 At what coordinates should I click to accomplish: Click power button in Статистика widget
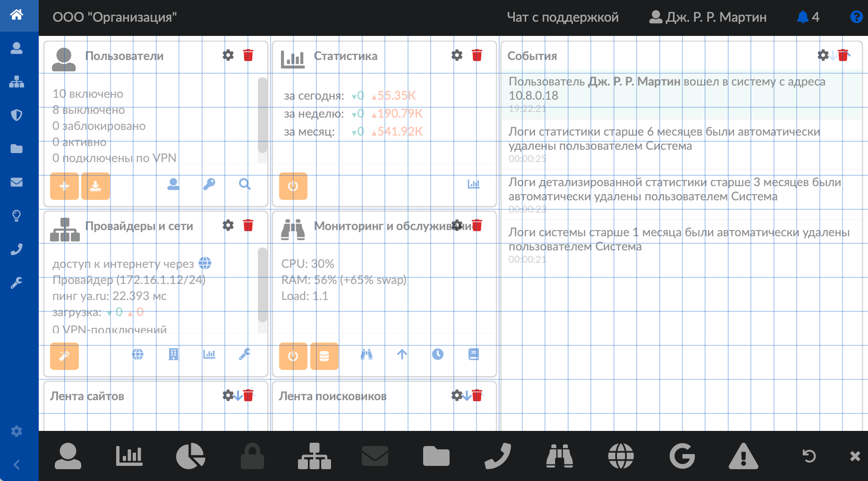tap(293, 186)
